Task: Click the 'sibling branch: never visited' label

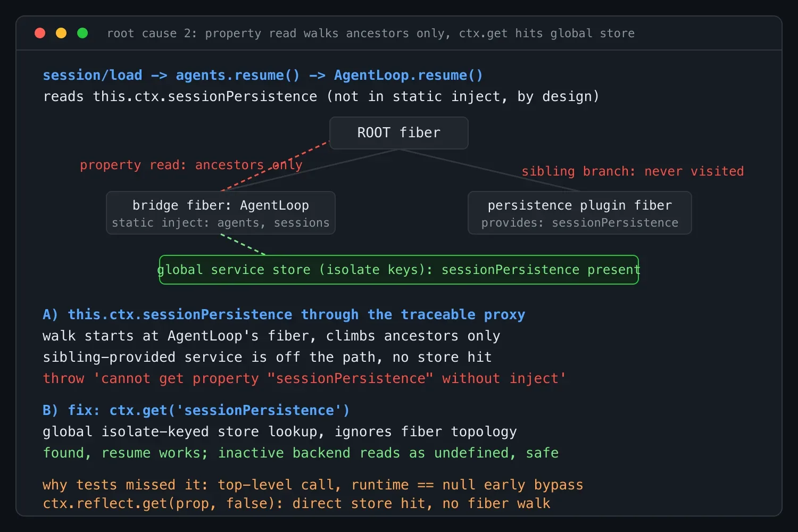Action: 633,171
